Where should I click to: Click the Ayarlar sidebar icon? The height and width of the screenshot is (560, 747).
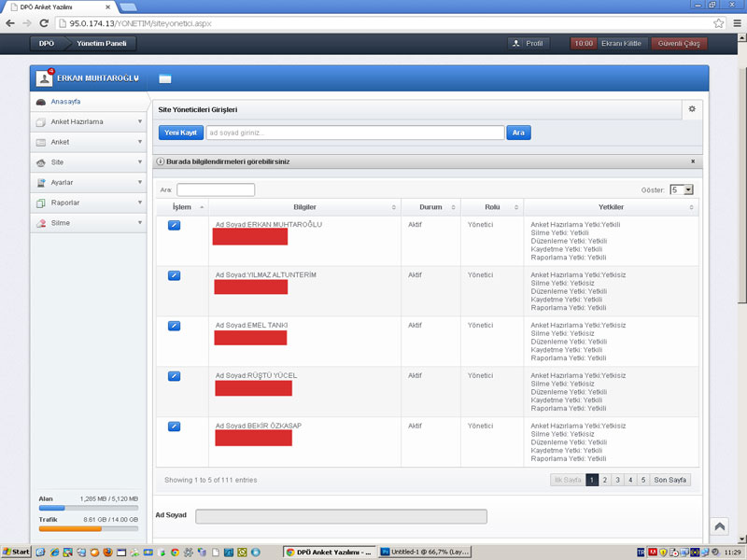pos(41,183)
